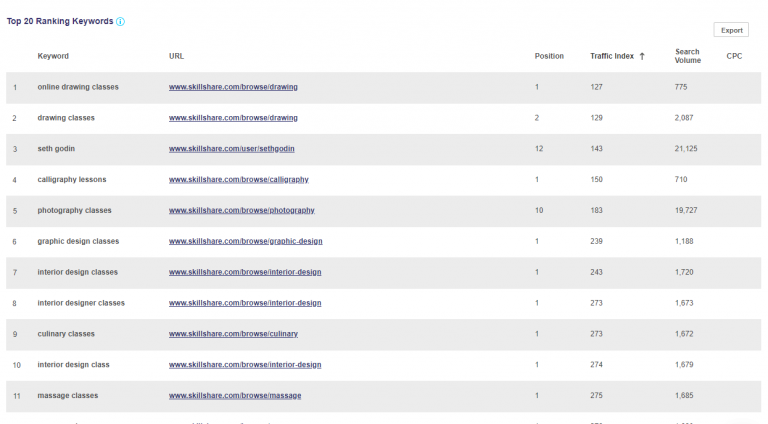Viewport: 768px width, 424px height.
Task: Click the info icon beside Top 20 Ranking Keywords
Action: [x=121, y=21]
